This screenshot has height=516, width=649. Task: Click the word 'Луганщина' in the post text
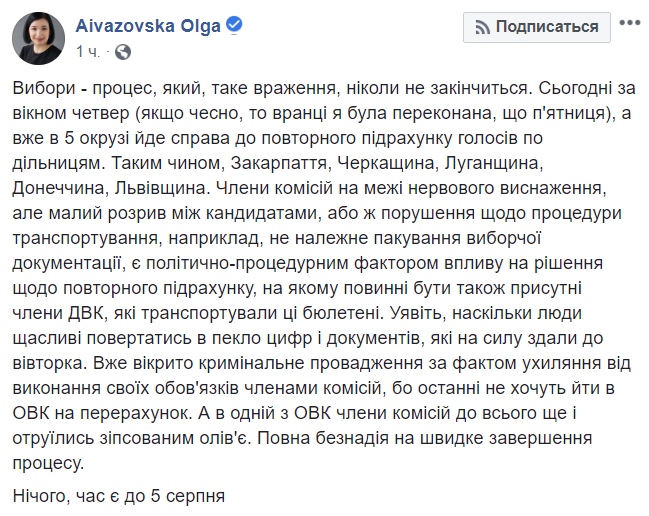click(493, 163)
